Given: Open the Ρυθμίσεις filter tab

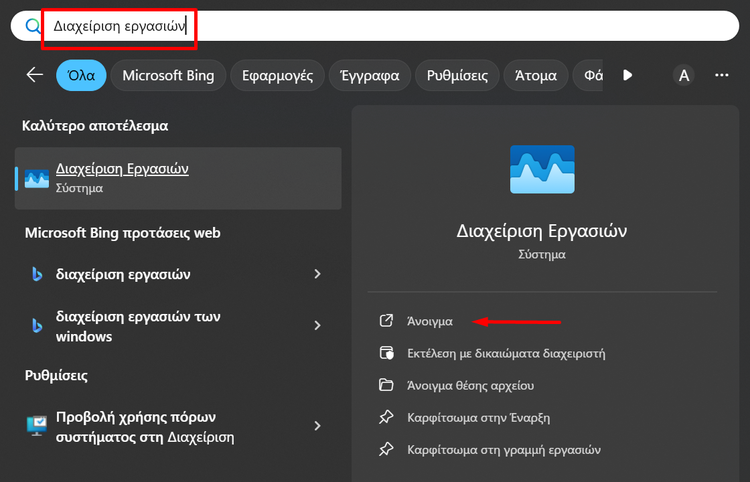Looking at the screenshot, I should 457,75.
